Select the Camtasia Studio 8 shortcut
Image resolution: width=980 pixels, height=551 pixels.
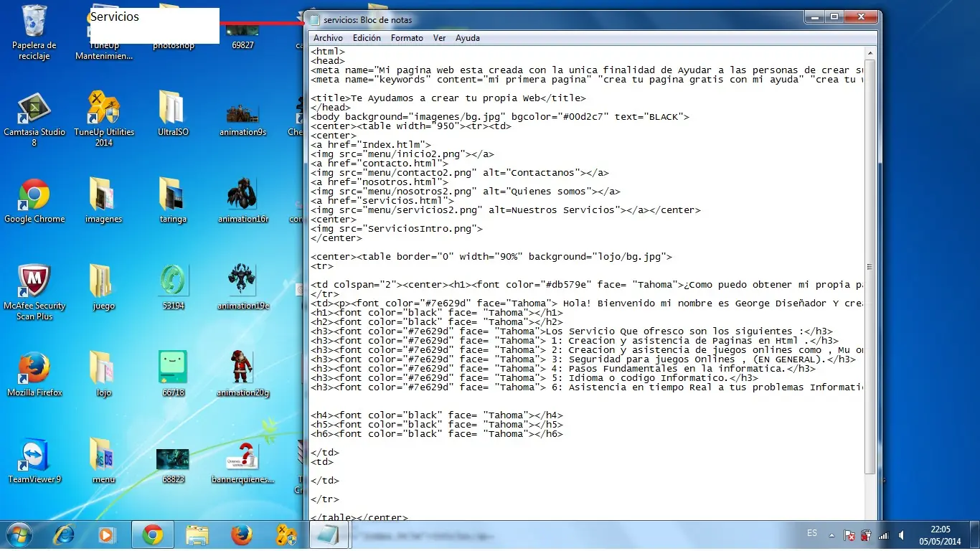[34, 119]
